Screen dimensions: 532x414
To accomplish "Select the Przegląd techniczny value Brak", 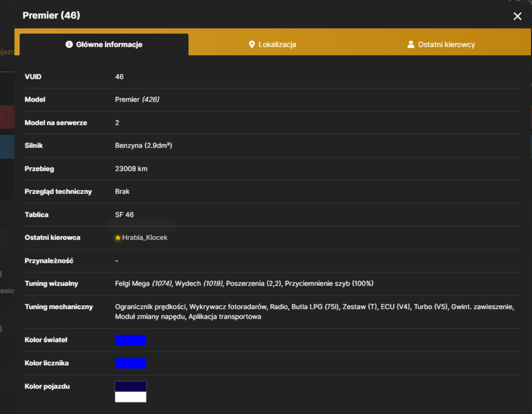I will point(122,192).
